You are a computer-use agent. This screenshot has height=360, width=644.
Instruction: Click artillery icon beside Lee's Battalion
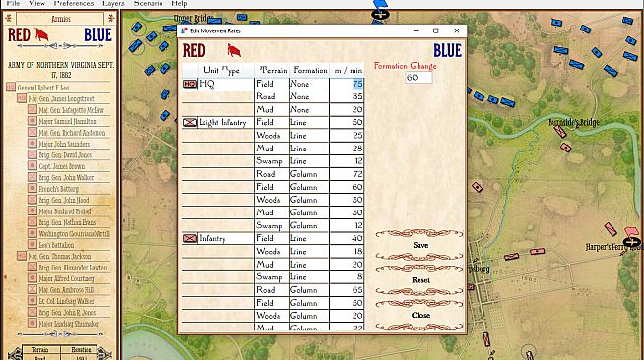click(32, 244)
